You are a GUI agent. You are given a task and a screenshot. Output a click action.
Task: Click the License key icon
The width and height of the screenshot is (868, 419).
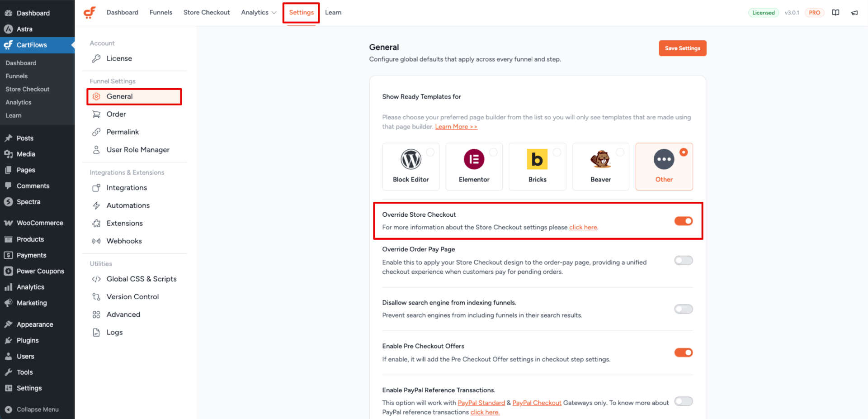click(x=96, y=58)
